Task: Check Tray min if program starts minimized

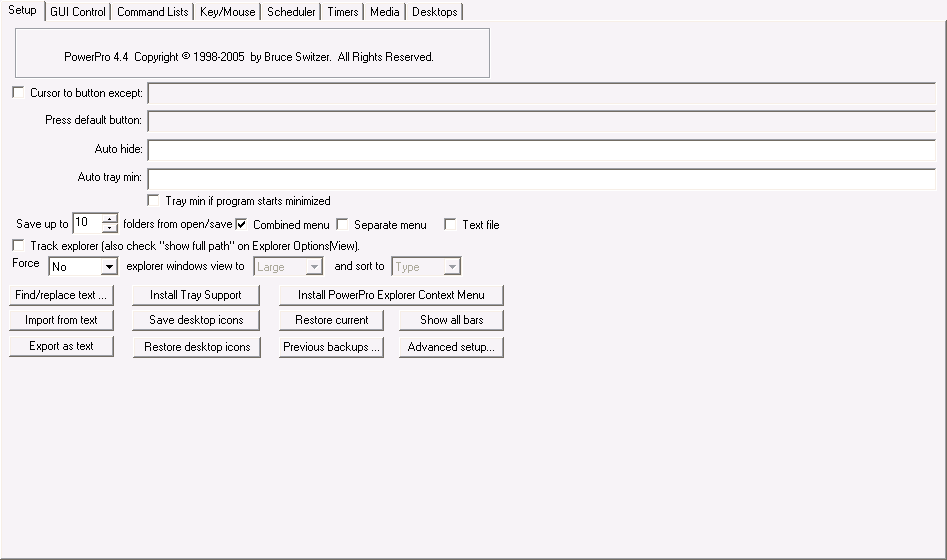Action: pos(153,201)
